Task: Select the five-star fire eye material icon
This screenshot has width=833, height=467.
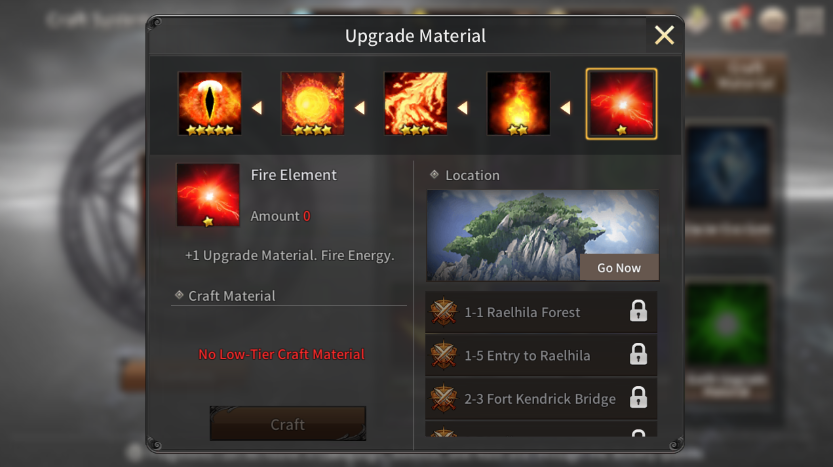Action: [x=210, y=104]
